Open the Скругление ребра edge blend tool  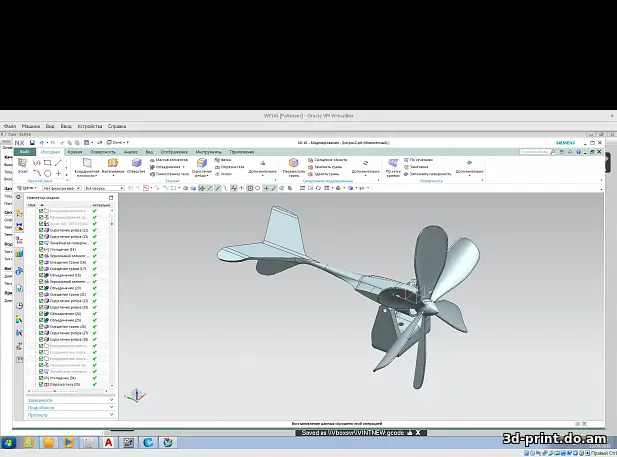pos(202,167)
